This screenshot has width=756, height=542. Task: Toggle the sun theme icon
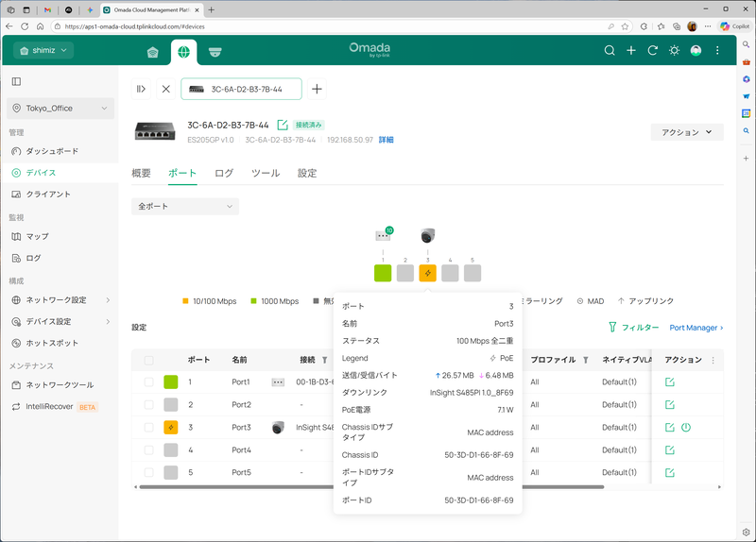674,51
